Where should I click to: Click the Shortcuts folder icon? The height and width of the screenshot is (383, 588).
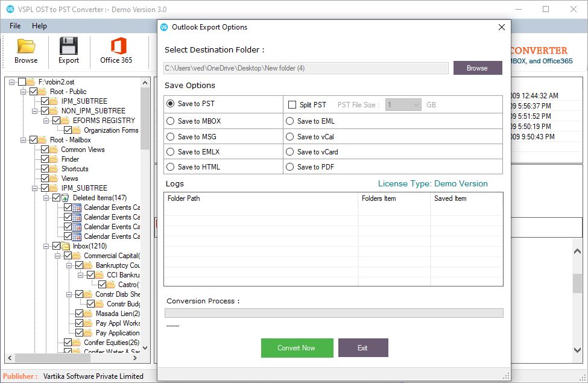click(54, 169)
